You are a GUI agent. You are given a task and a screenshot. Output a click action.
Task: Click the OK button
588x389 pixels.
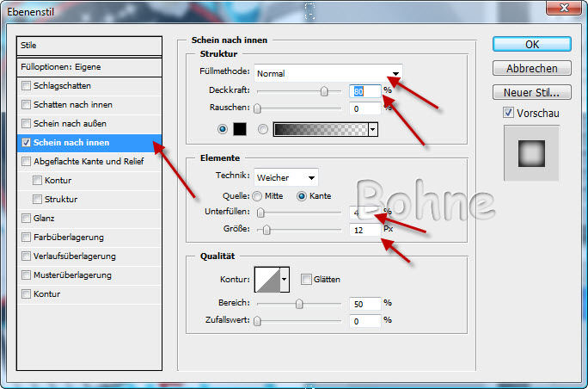click(x=531, y=45)
